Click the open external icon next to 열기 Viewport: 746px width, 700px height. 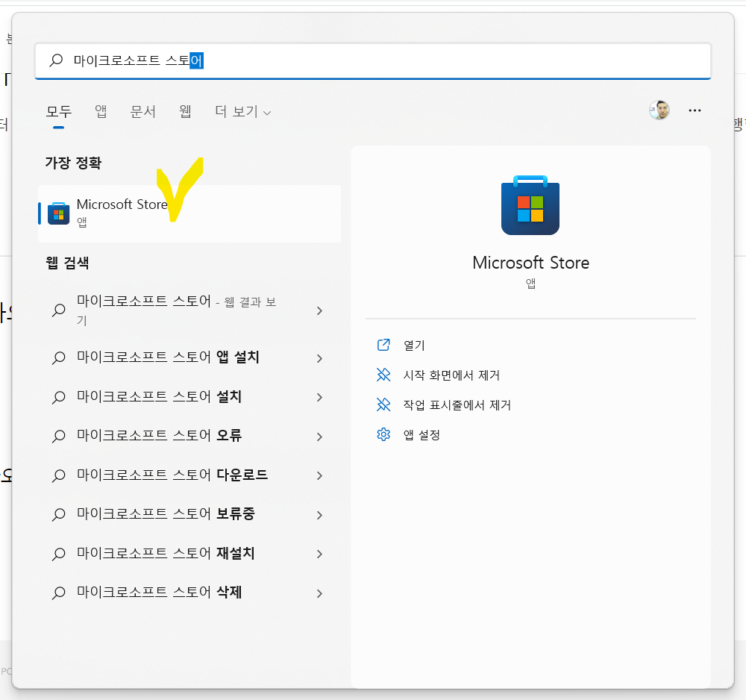[383, 345]
